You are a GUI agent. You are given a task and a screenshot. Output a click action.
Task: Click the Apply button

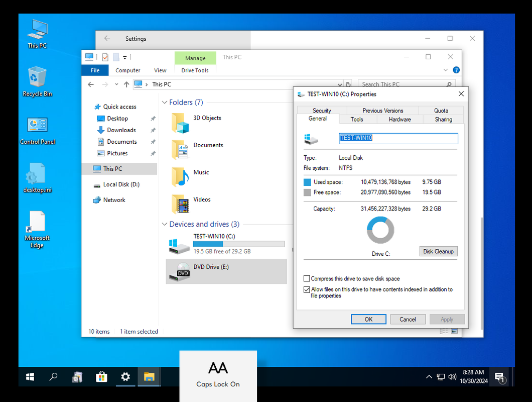click(447, 319)
